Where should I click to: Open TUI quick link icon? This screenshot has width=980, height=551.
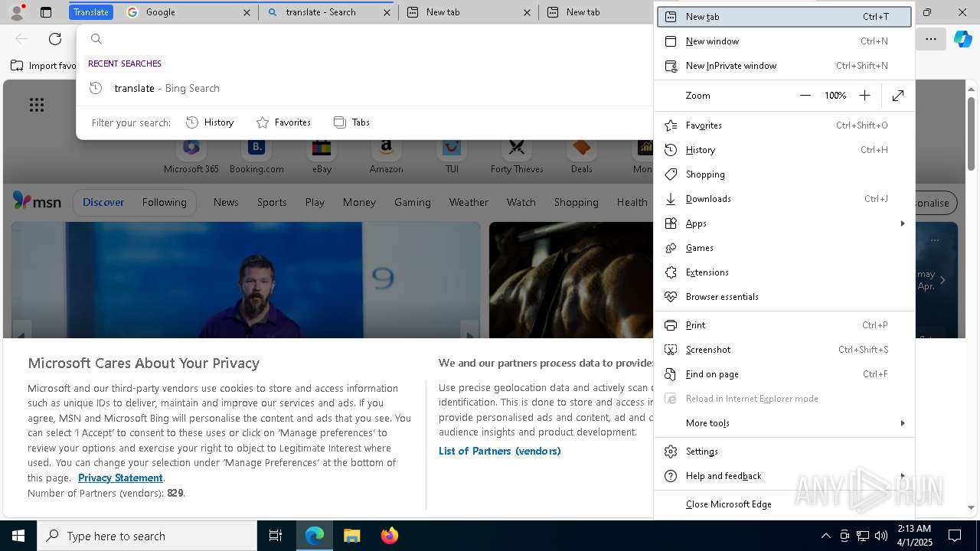(452, 147)
